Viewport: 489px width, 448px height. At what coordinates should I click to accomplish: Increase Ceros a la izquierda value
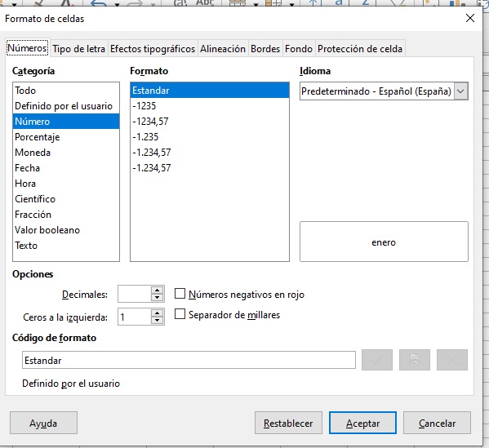point(158,313)
